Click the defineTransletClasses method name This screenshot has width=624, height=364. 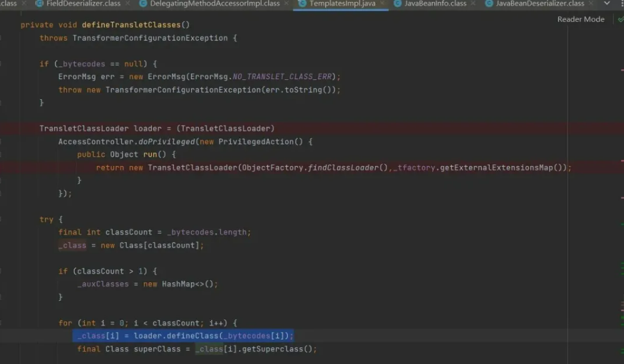131,25
